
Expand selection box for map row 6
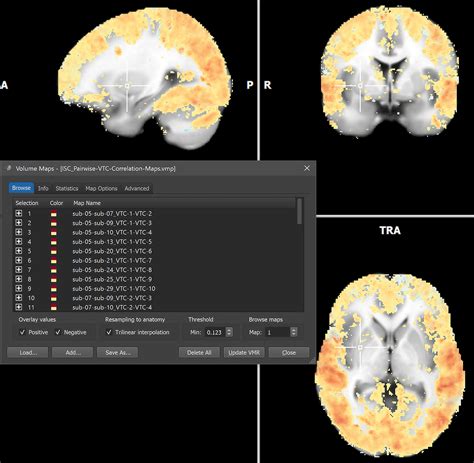(19, 260)
